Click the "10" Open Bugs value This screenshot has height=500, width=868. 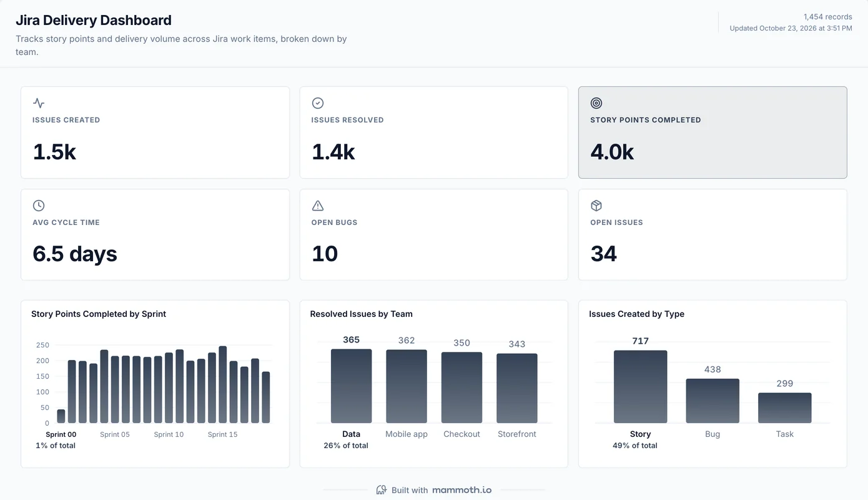pos(325,254)
